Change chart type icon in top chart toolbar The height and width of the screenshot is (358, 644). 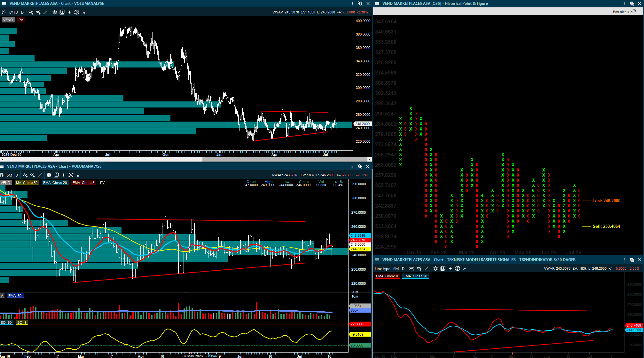(4, 12)
